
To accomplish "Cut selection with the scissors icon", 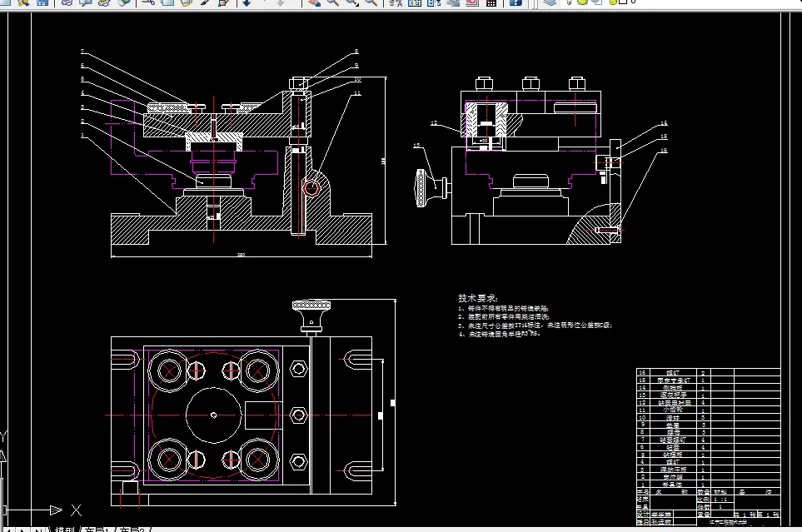I will pyautogui.click(x=148, y=2).
